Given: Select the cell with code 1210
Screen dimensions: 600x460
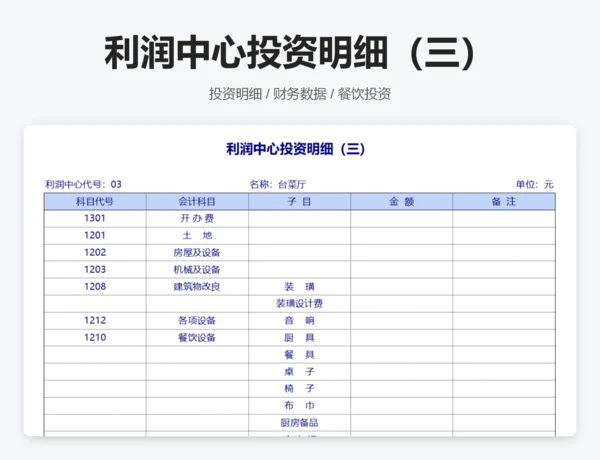Looking at the screenshot, I should [x=95, y=338].
